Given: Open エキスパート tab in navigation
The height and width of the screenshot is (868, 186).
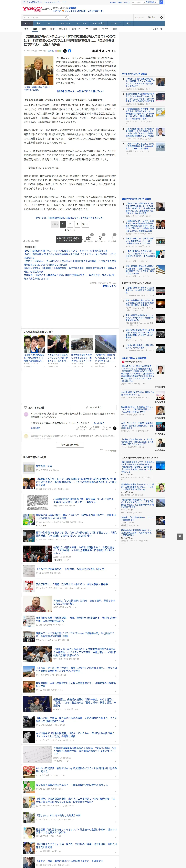Looking at the screenshot, I should pyautogui.click(x=64, y=24).
